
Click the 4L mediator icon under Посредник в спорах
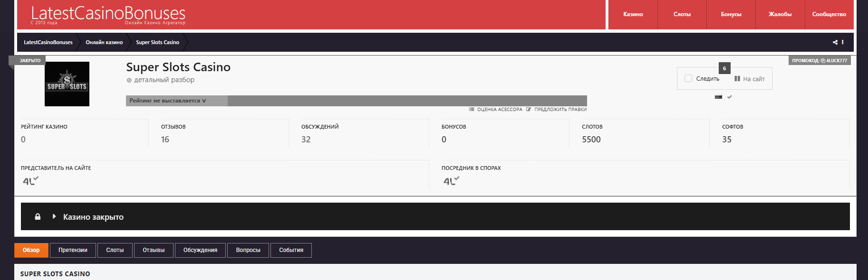tap(451, 181)
